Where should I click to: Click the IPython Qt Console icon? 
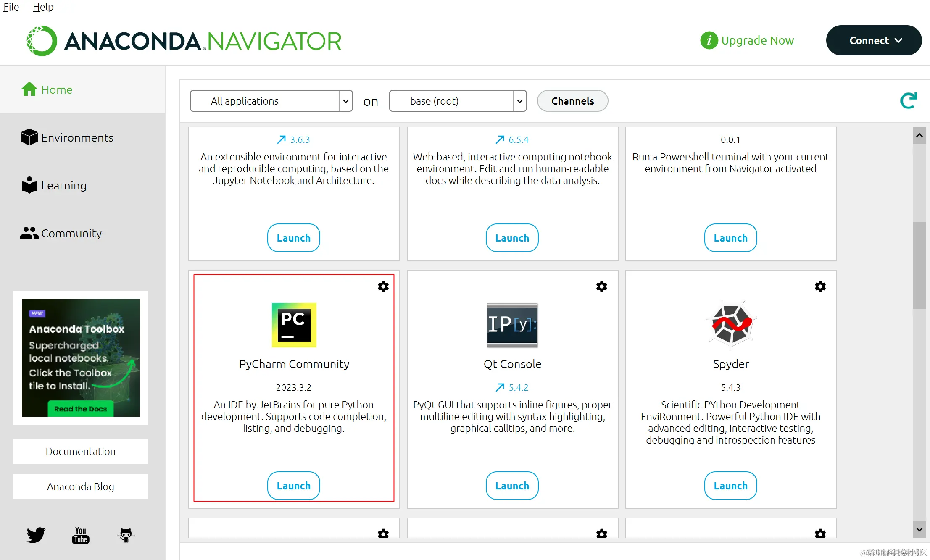pyautogui.click(x=512, y=325)
